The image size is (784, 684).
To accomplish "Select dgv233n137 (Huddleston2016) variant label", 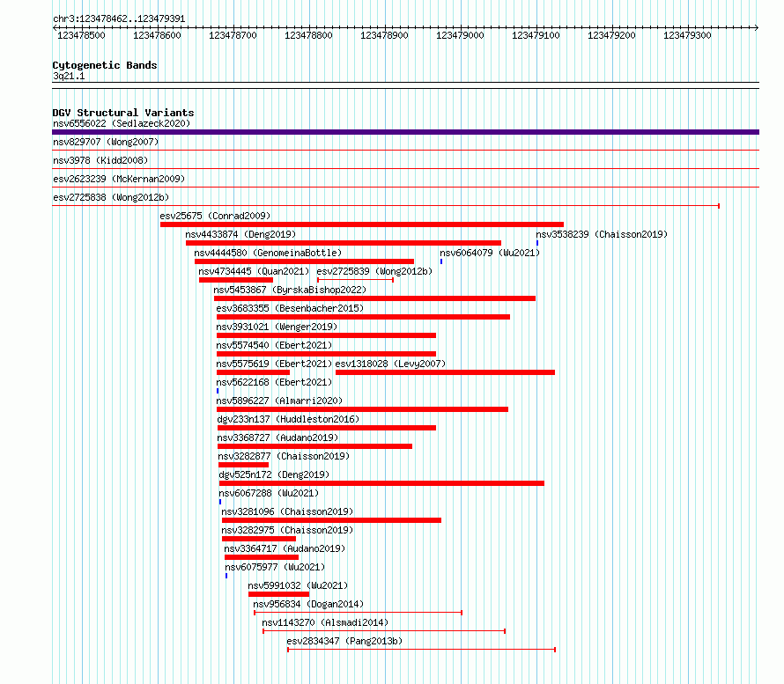I will [289, 419].
